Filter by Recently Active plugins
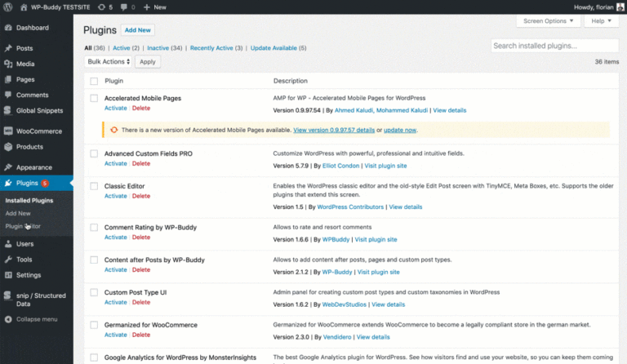 coord(211,48)
